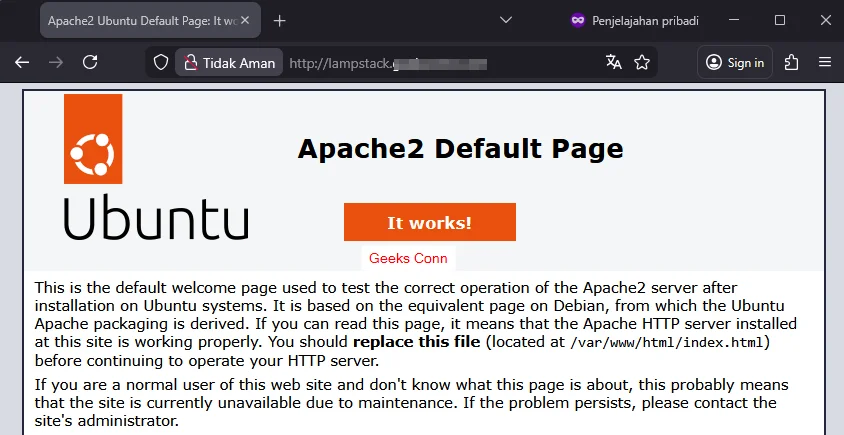Click the Penjelajahan pribadi label

tap(645, 21)
